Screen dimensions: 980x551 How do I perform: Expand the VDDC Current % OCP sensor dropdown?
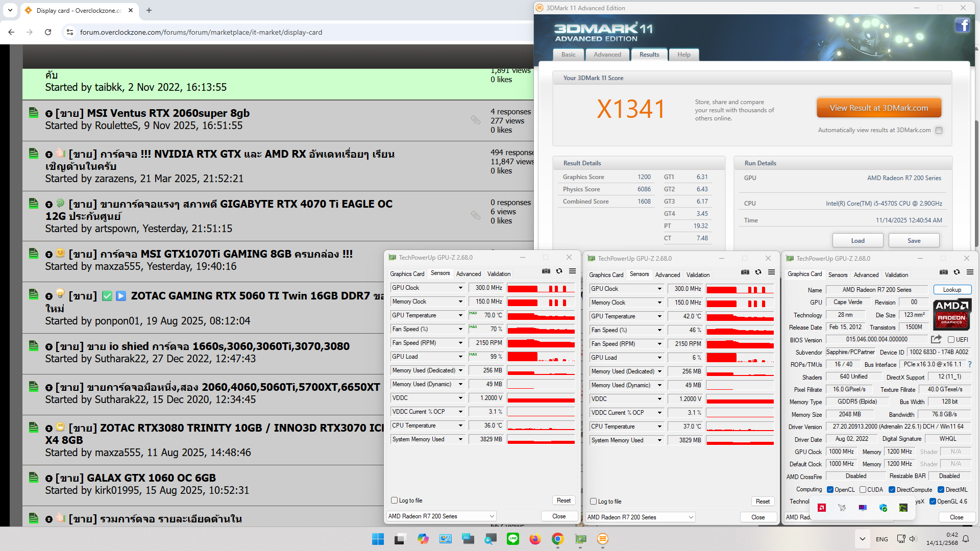[x=460, y=412]
